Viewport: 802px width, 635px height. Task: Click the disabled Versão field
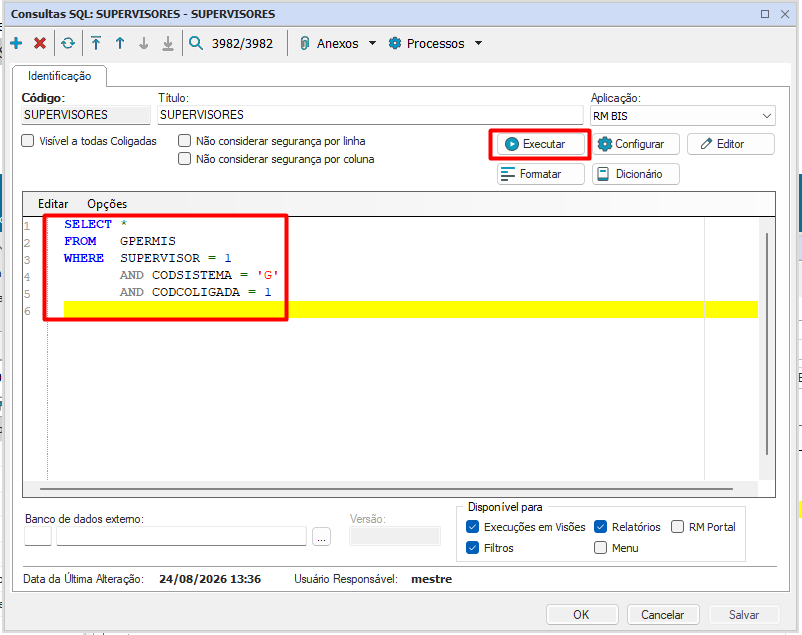coord(395,536)
